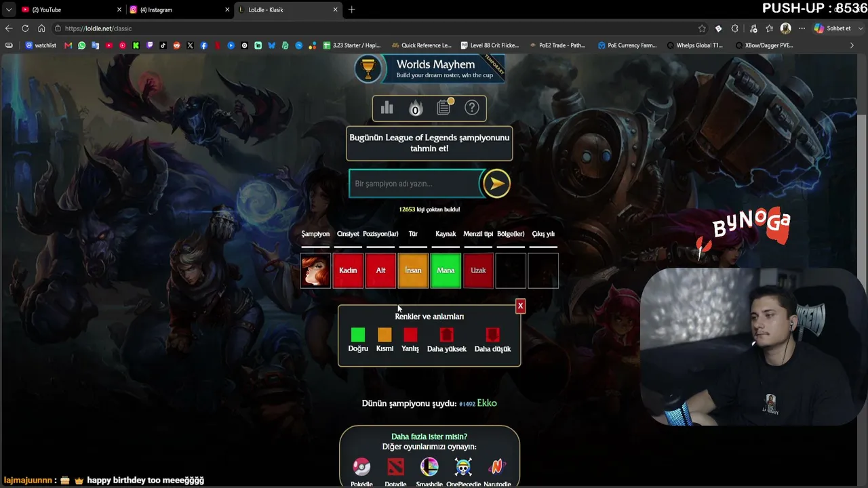The width and height of the screenshot is (868, 488).
Task: Open the Bluesky butterfly bookmark icon
Action: coord(272,45)
